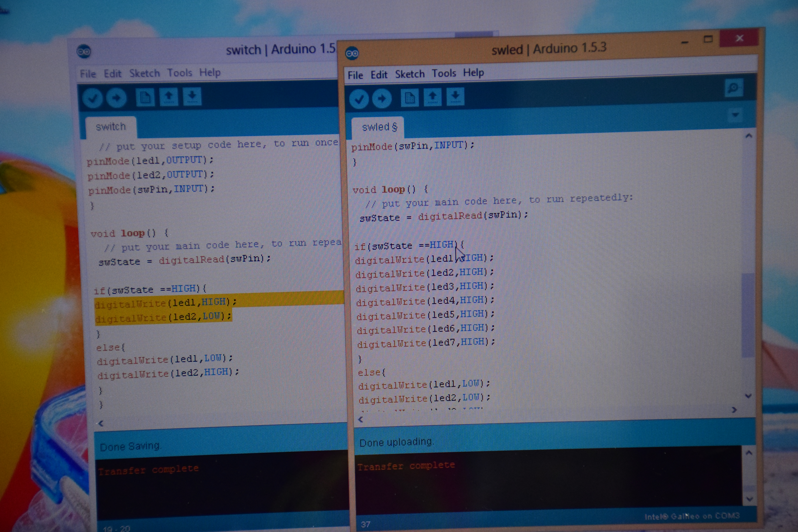Click line 'swState = digitalRead(swPin);' in swled
798x532 pixels.
tap(444, 216)
